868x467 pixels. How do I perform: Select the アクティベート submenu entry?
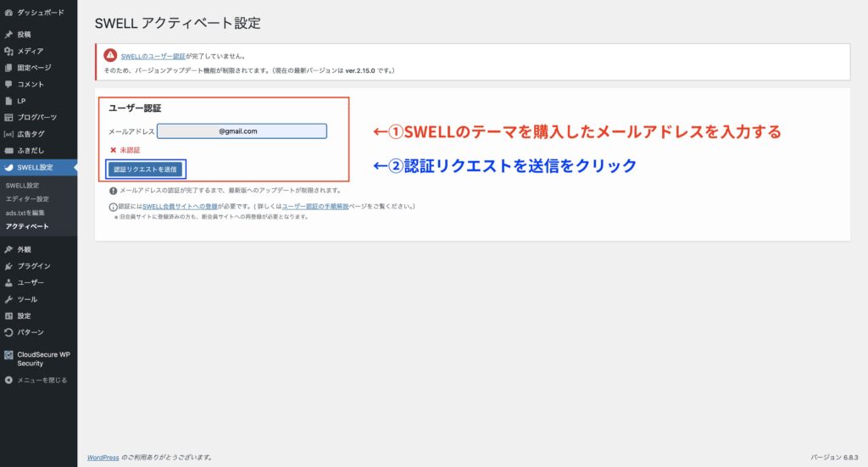pos(26,226)
